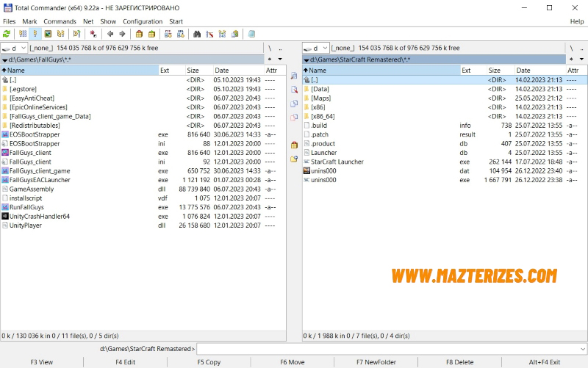Viewport: 588px width, 368px height.
Task: Click the Edit icon in the middle bar
Action: 295,90
